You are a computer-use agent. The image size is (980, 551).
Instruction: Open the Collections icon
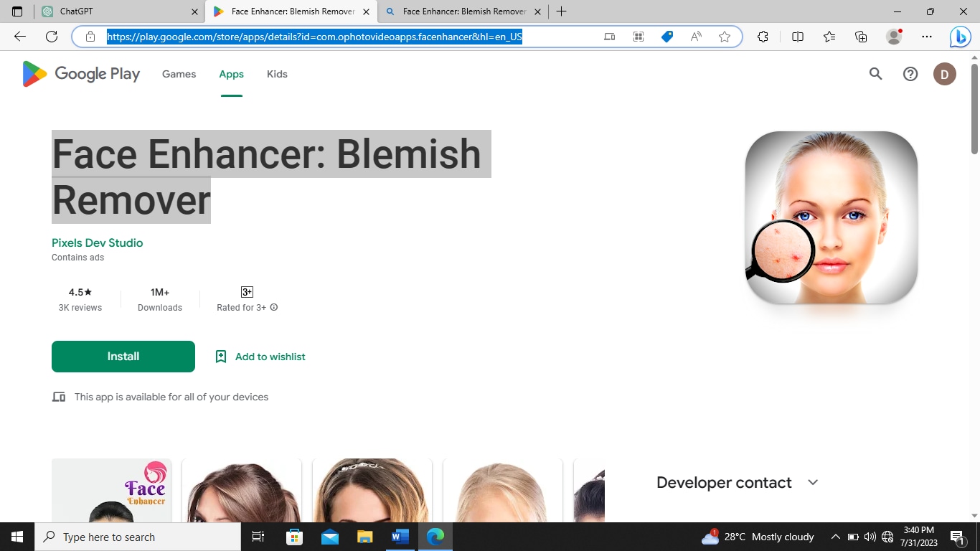coord(861,37)
